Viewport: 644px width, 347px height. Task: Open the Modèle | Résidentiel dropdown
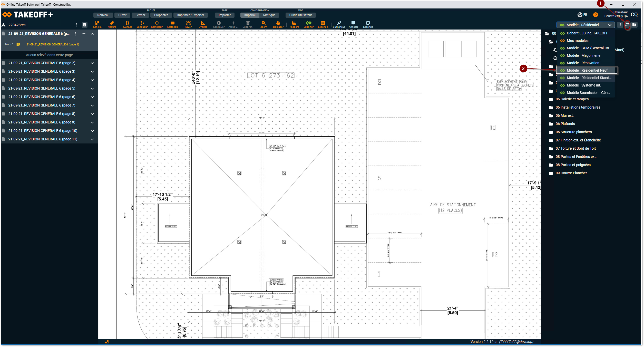(585, 25)
